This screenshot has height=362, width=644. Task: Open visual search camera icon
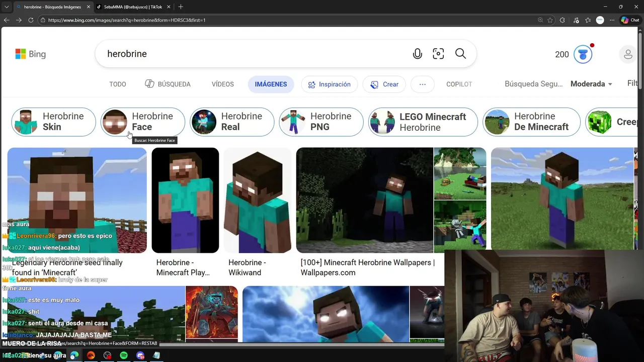(438, 54)
